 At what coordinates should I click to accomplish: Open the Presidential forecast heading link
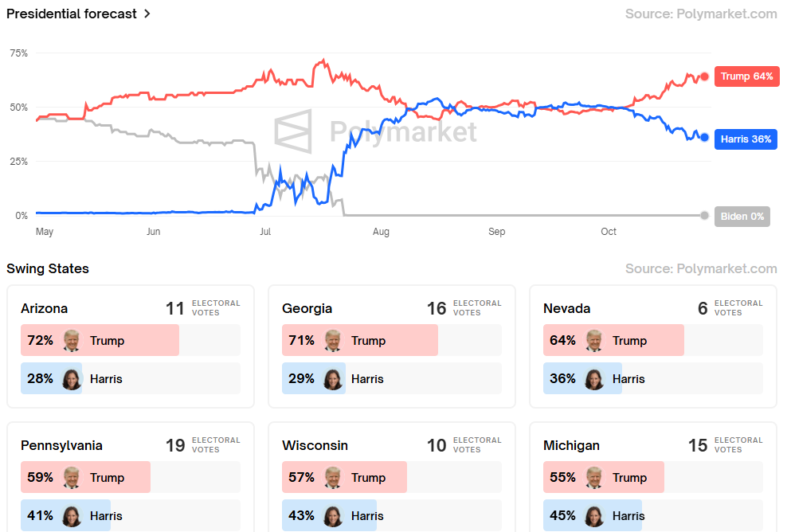coord(72,14)
